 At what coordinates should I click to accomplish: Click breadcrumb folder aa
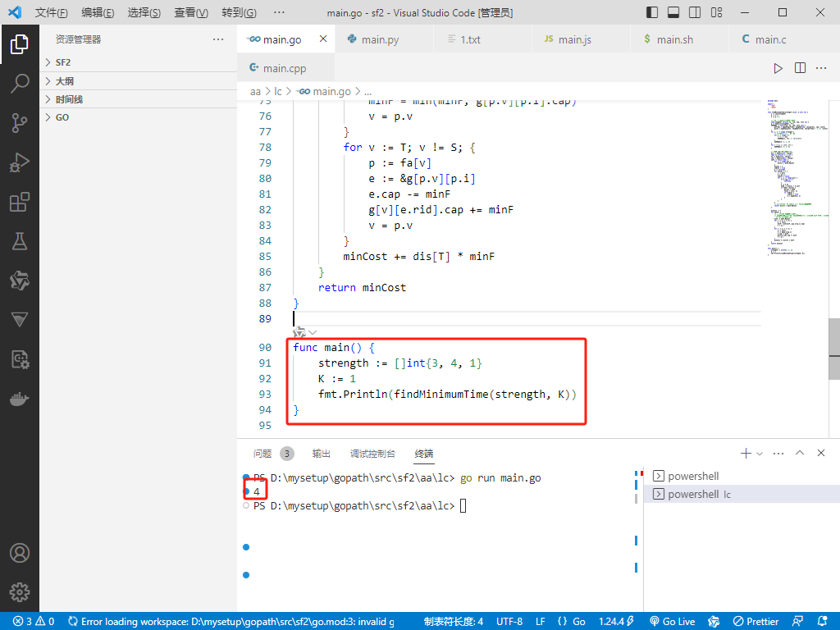pos(256,91)
